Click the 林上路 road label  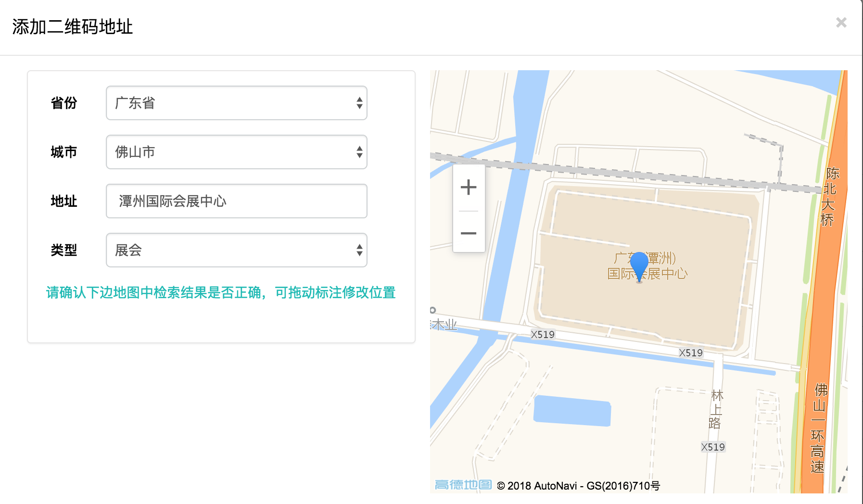(x=716, y=409)
